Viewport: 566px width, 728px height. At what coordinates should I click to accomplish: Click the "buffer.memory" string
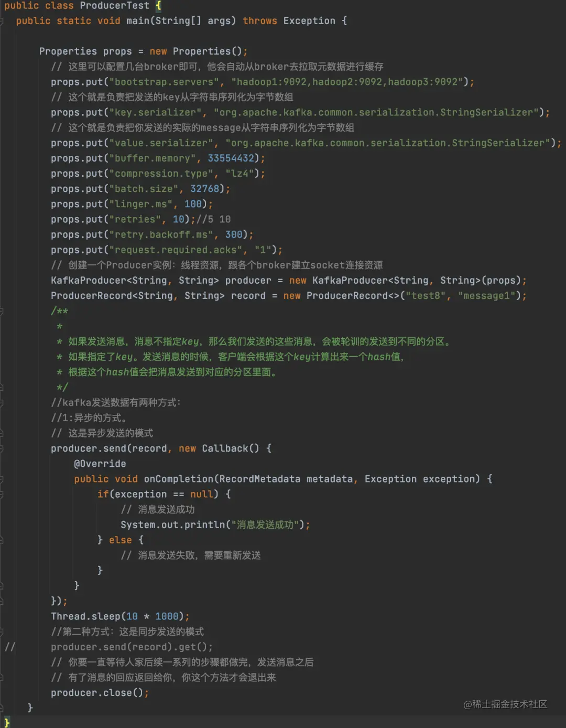click(153, 158)
